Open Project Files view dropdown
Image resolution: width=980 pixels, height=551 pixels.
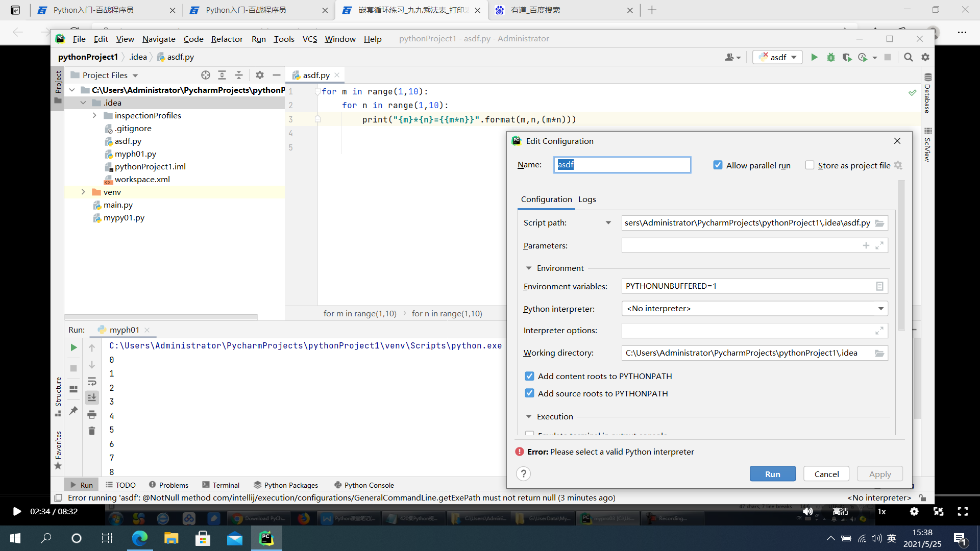click(x=135, y=76)
